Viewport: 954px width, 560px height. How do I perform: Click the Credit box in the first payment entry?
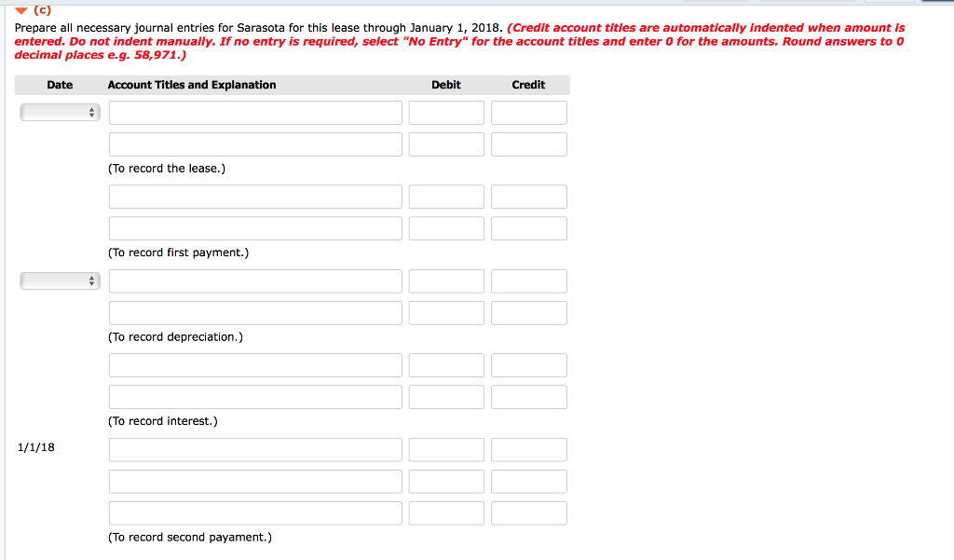(528, 197)
